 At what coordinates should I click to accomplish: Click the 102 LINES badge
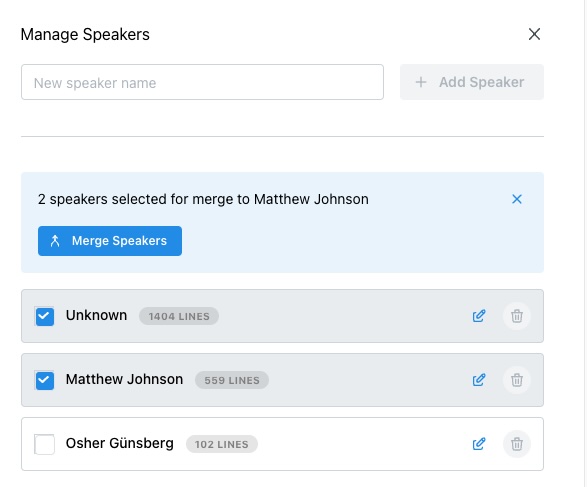[222, 444]
